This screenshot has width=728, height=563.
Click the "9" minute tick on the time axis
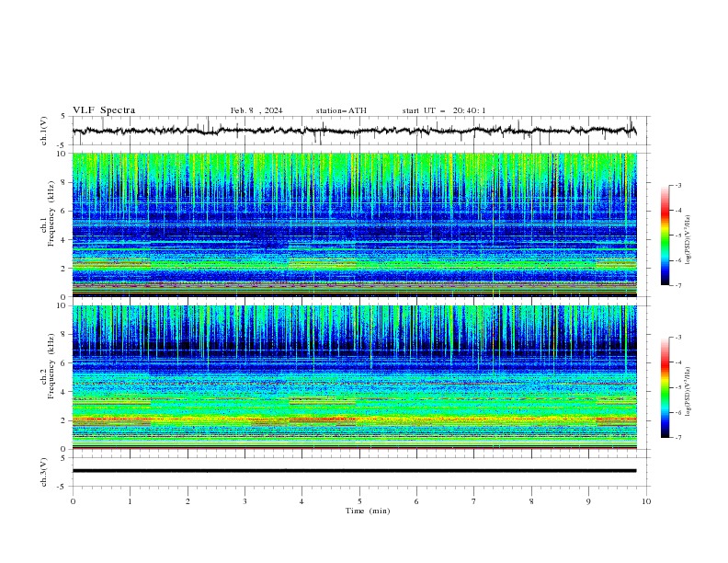pos(588,501)
